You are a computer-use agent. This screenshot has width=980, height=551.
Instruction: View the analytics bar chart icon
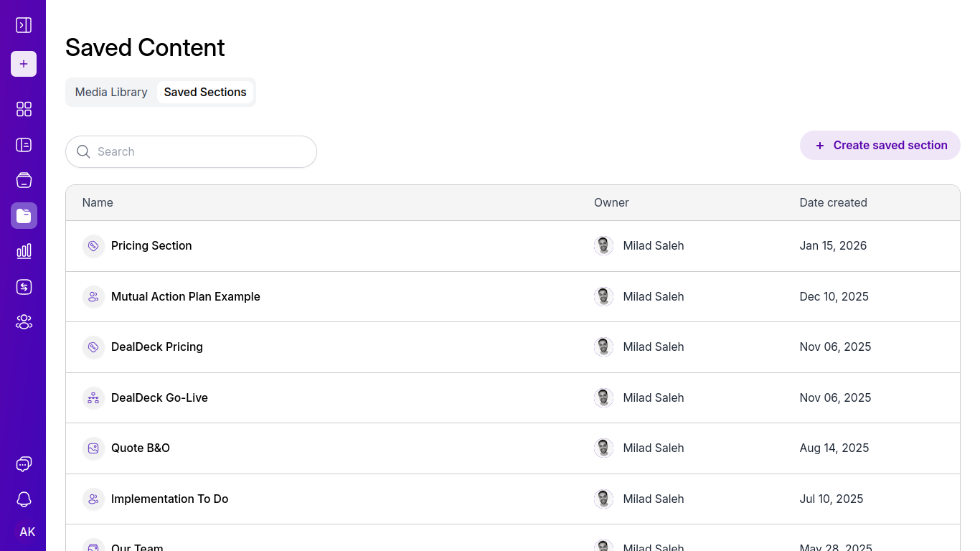[x=24, y=251]
